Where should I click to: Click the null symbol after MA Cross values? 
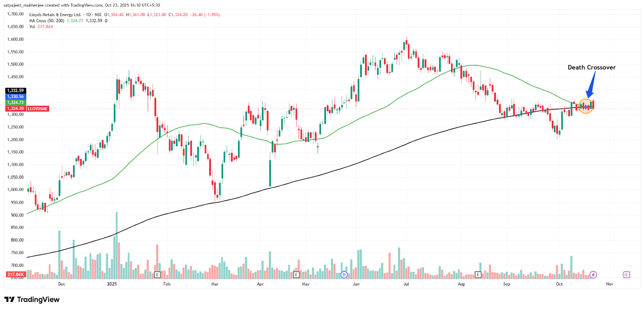tap(106, 21)
